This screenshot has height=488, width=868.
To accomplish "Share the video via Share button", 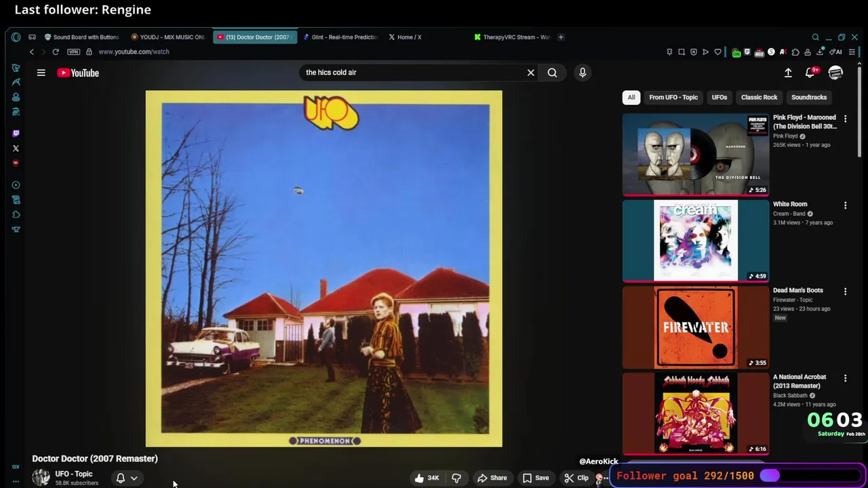I will click(492, 478).
